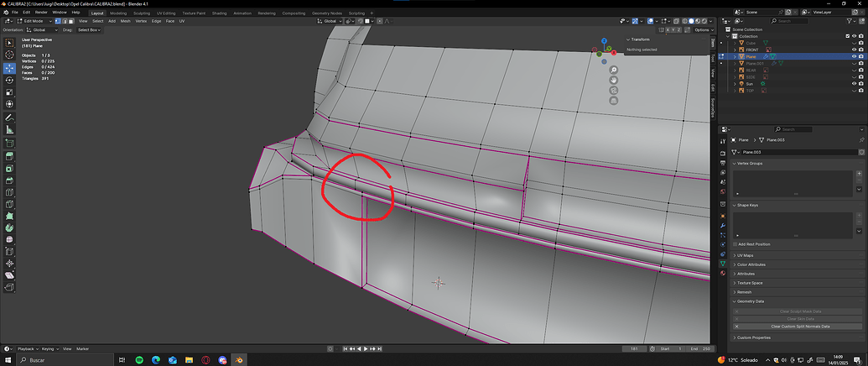This screenshot has height=366, width=868.
Task: Add a new vertex group
Action: click(x=859, y=174)
